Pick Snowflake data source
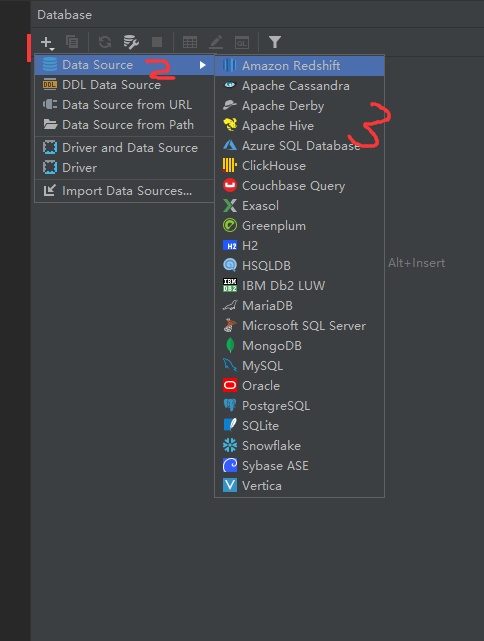This screenshot has height=641, width=484. click(299, 446)
